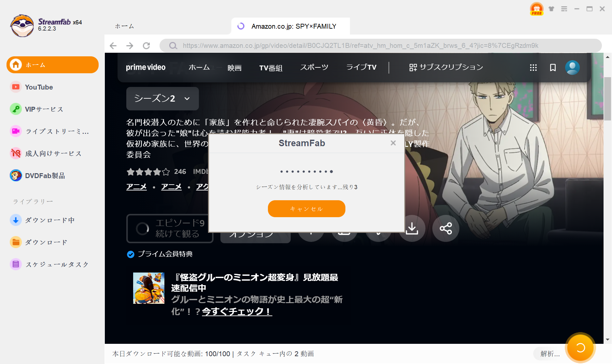Reload the page with the refresh icon
612x364 pixels.
tap(146, 46)
